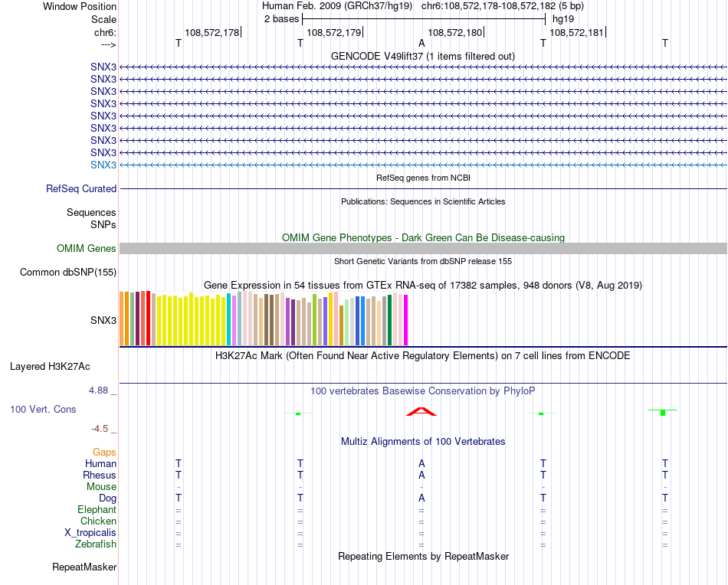728x585 pixels.
Task: Click base A in the Dog alignment row
Action: (421, 498)
